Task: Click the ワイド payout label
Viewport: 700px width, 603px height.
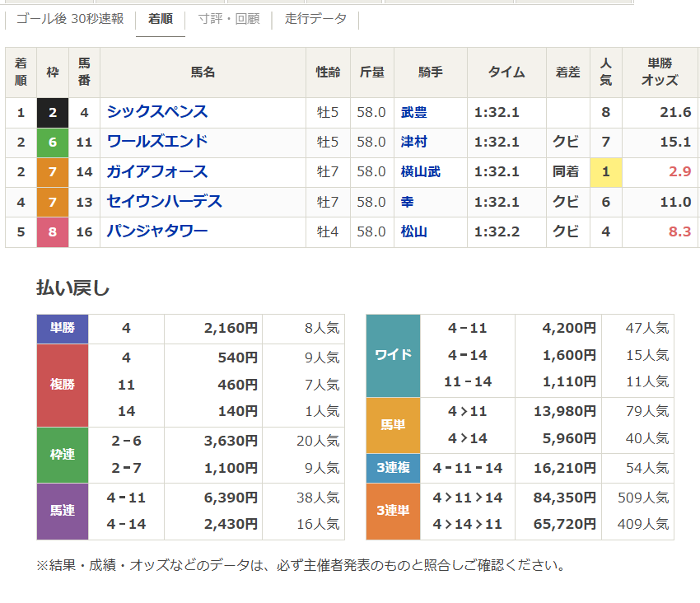Action: coord(393,356)
